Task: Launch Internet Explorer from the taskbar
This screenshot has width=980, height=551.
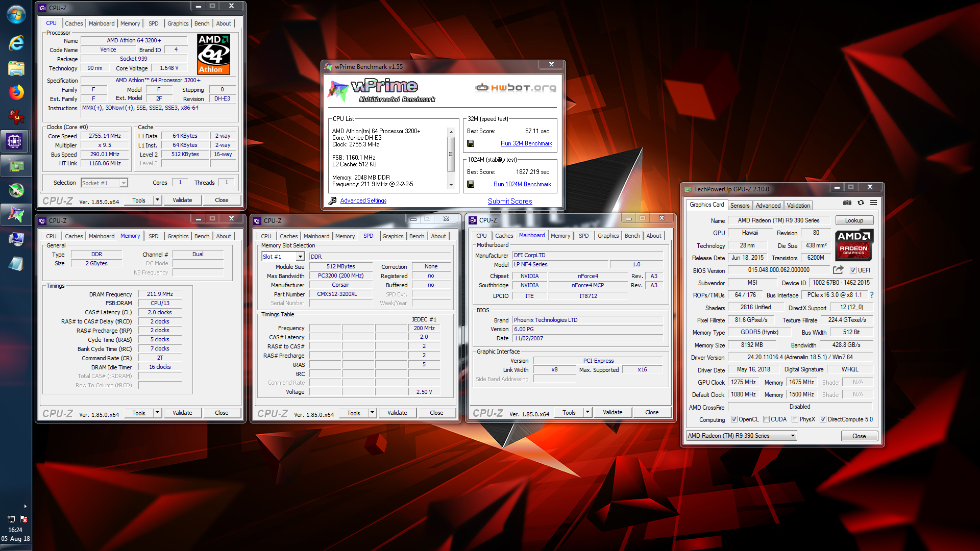Action: [x=16, y=43]
